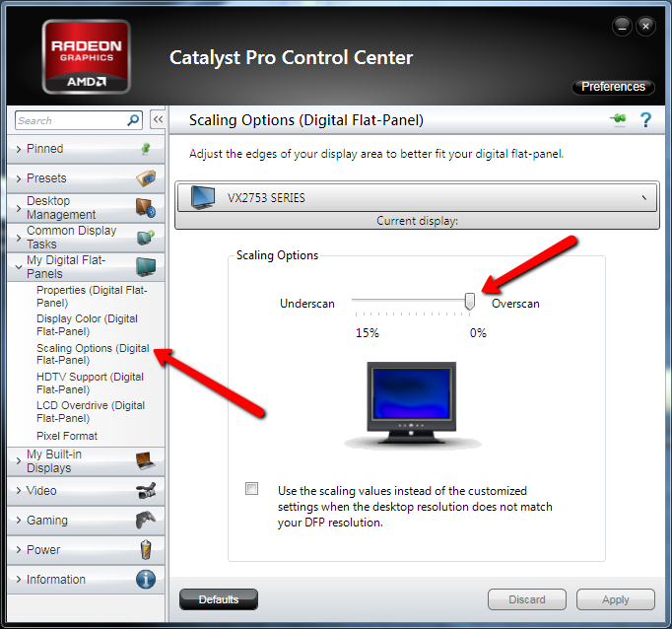Open the help question mark icon
Viewport: 672px width, 629px height.
tap(645, 120)
